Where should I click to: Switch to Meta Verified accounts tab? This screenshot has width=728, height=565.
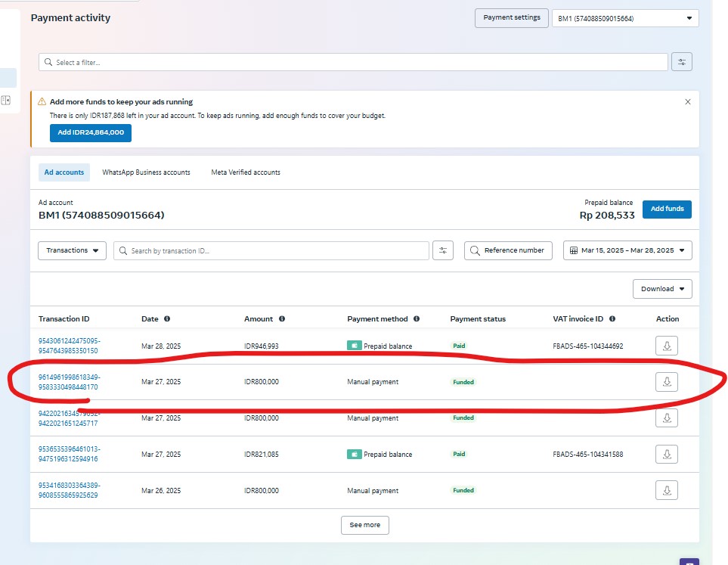coord(246,172)
